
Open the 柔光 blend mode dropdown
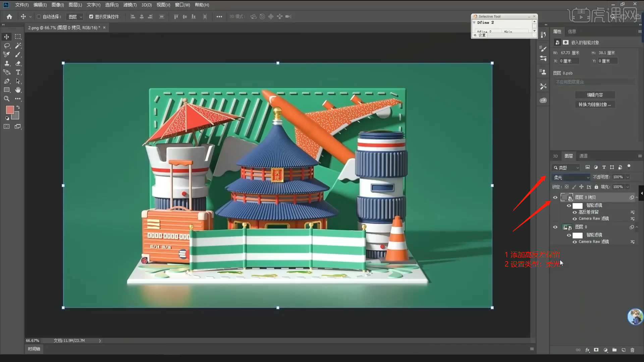point(571,177)
